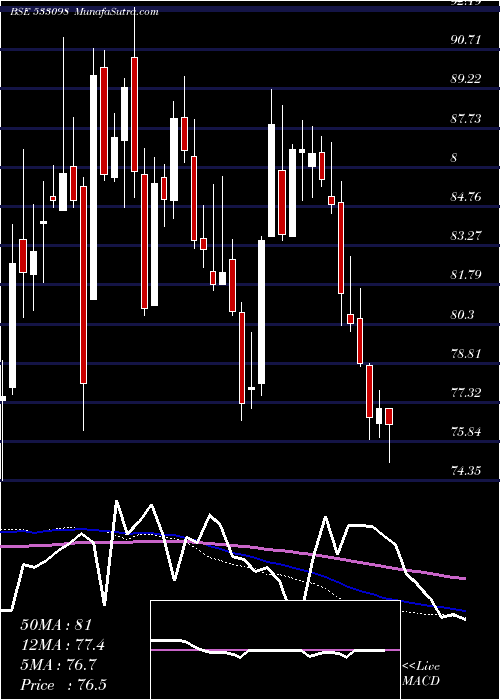Select the 90.71 price axis label
Screen dimensions: 500x700
[x=466, y=40]
